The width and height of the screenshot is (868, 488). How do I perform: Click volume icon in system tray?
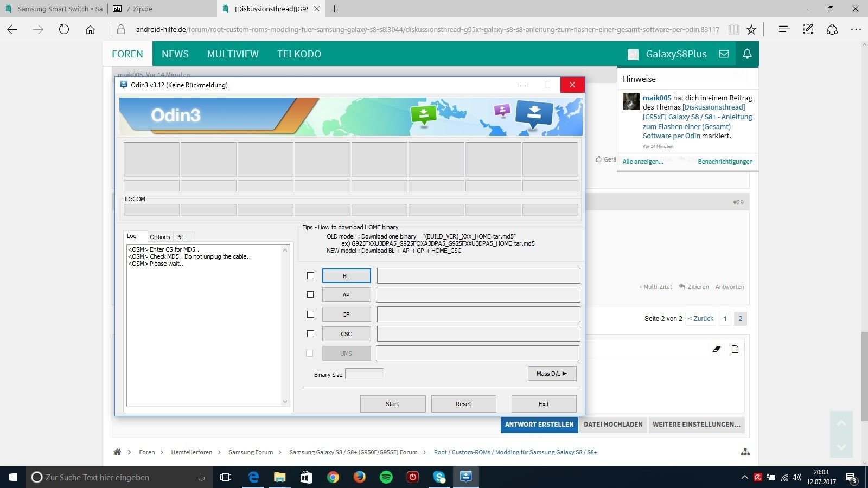click(x=797, y=477)
